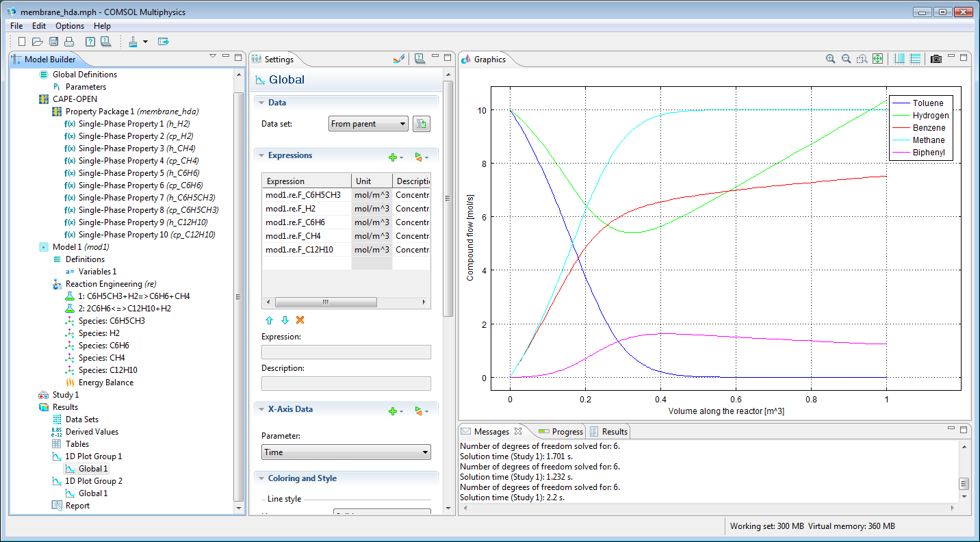
Task: Select the mod1.re.F_C12H10 expression cell
Action: (307, 250)
